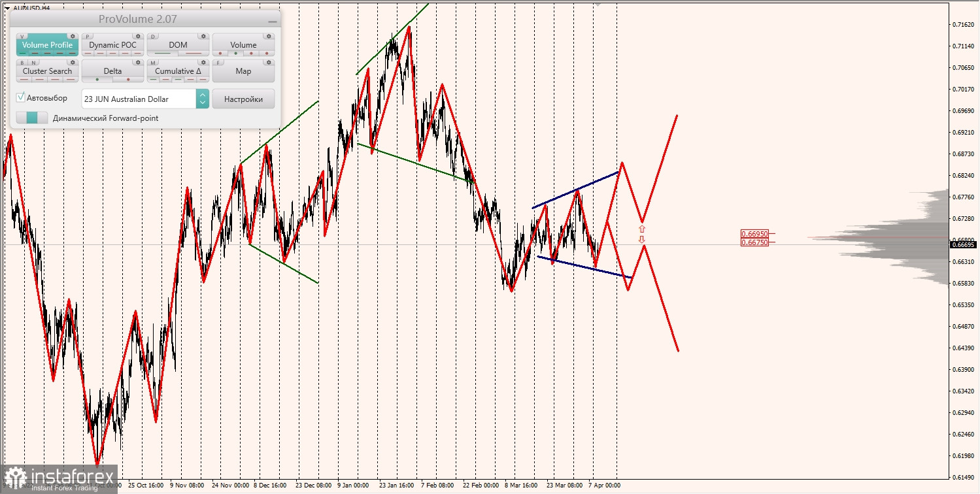
Task: Open DOM gear settings
Action: (203, 36)
